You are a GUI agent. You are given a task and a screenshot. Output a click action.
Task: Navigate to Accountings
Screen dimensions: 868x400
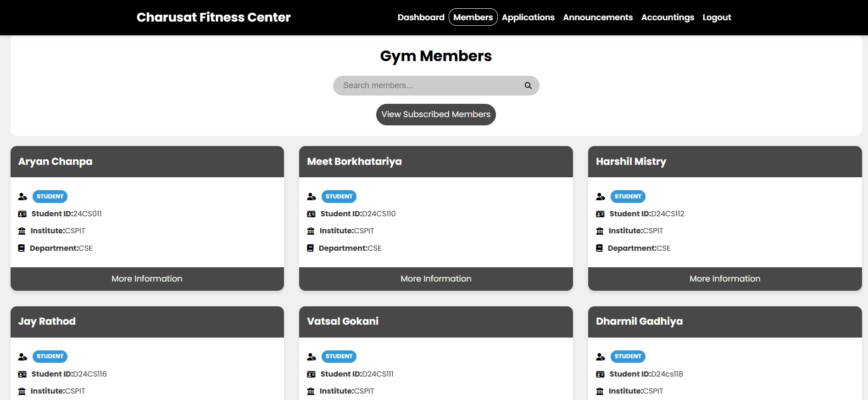tap(668, 17)
